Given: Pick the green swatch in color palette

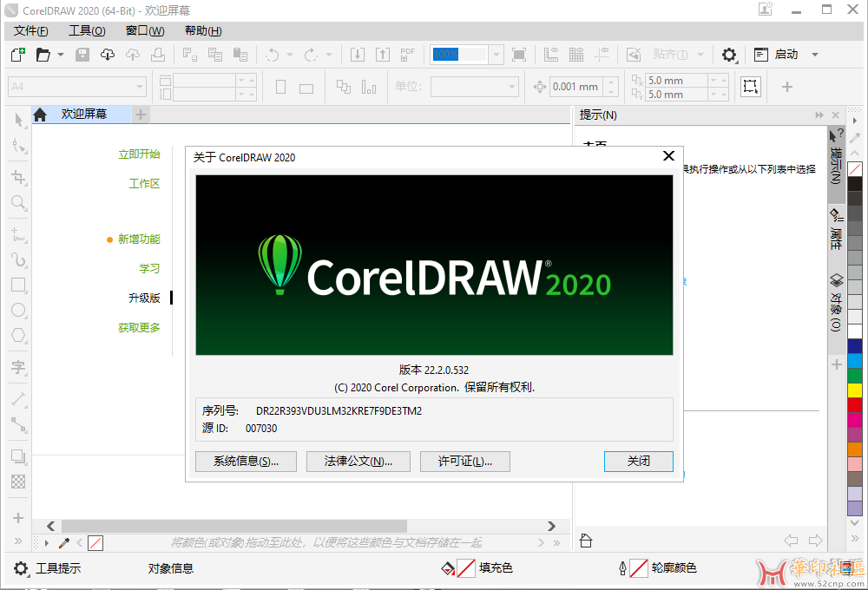Looking at the screenshot, I should (855, 375).
